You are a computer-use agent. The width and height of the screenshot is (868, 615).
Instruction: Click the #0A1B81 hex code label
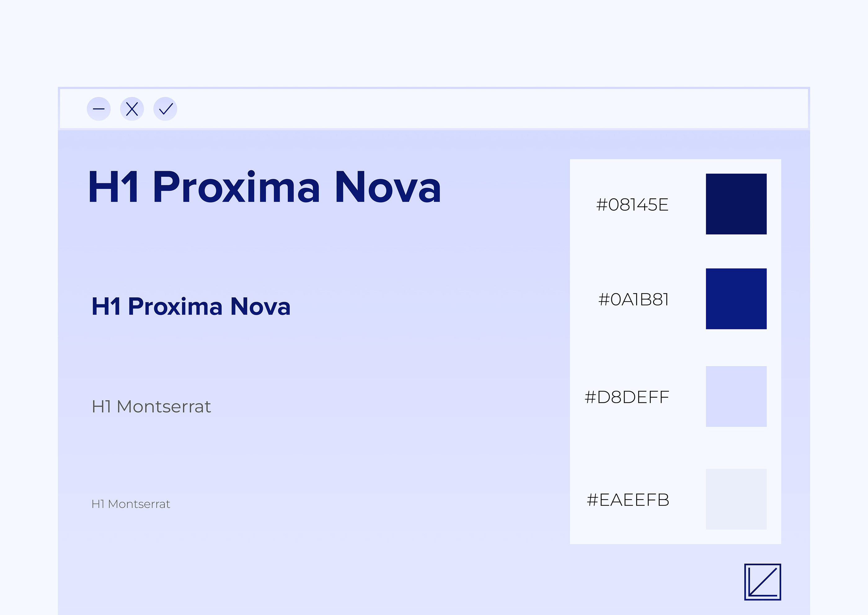click(633, 300)
